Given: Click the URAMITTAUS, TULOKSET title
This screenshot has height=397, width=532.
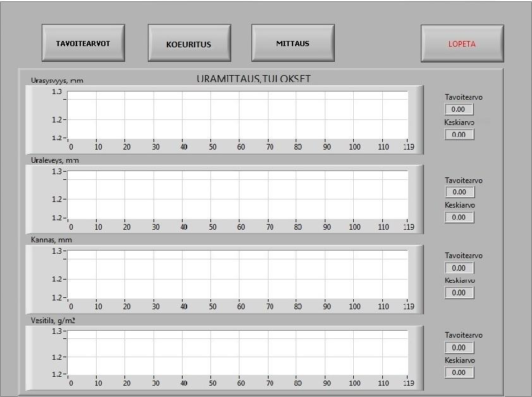Looking at the screenshot, I should click(253, 79).
